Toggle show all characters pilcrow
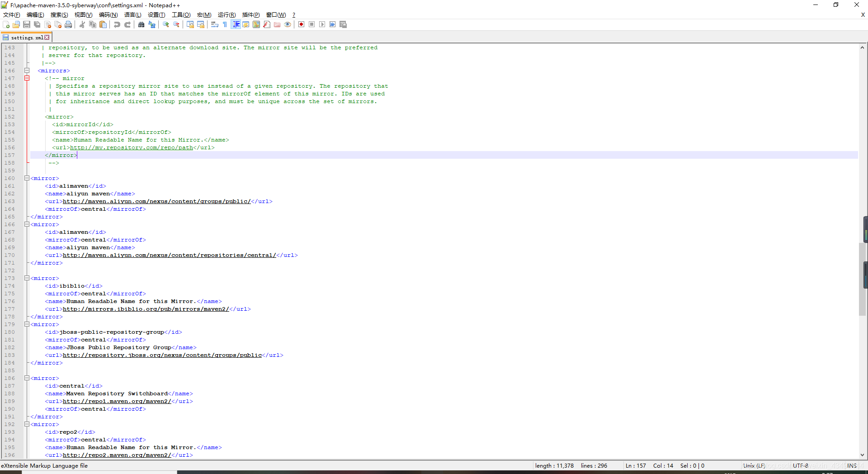Image resolution: width=868 pixels, height=474 pixels. click(225, 24)
